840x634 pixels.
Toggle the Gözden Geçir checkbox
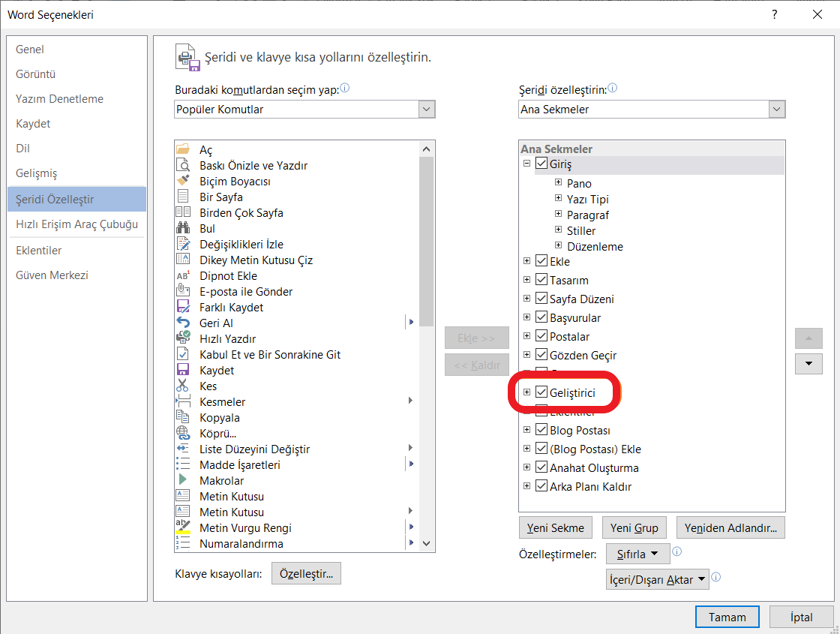click(x=541, y=355)
